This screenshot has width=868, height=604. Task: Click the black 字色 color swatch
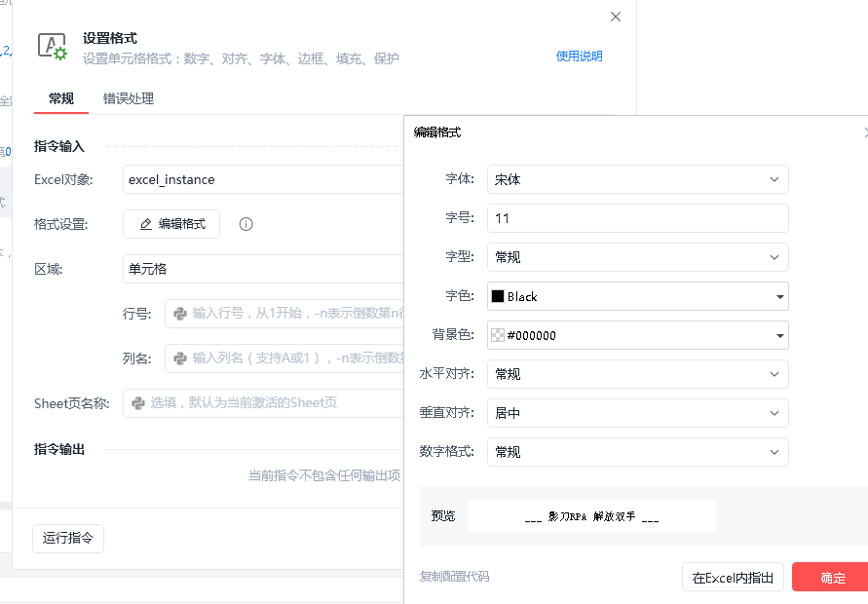[x=498, y=296]
